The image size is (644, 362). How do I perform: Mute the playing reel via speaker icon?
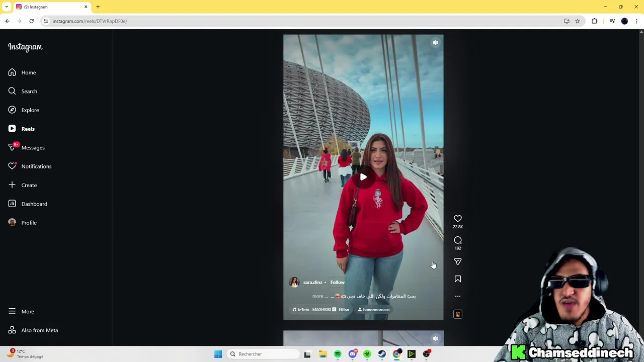(x=436, y=43)
